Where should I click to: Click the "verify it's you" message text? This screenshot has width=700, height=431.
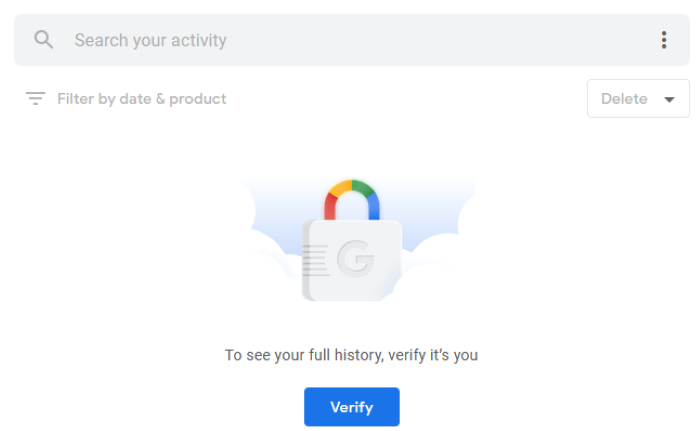pyautogui.click(x=351, y=355)
